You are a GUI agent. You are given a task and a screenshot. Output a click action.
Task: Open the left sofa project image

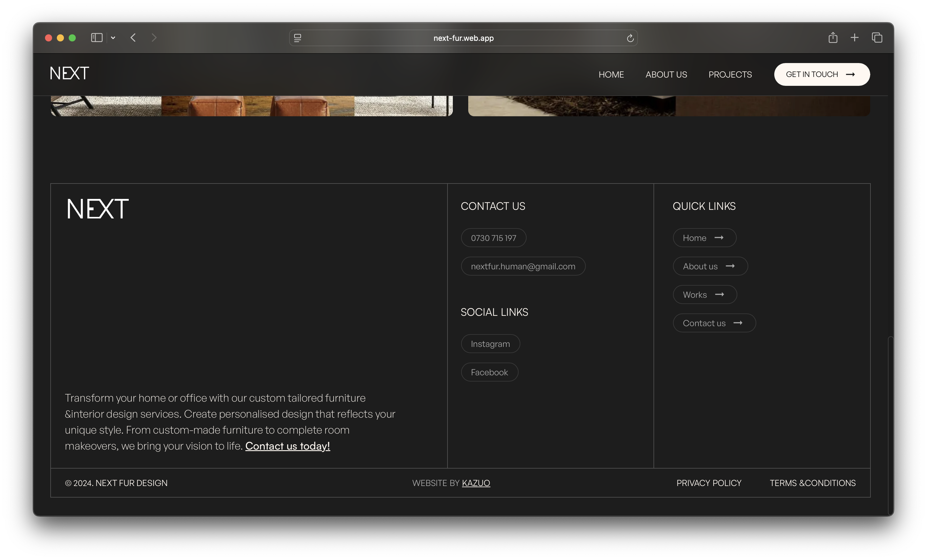tap(252, 106)
